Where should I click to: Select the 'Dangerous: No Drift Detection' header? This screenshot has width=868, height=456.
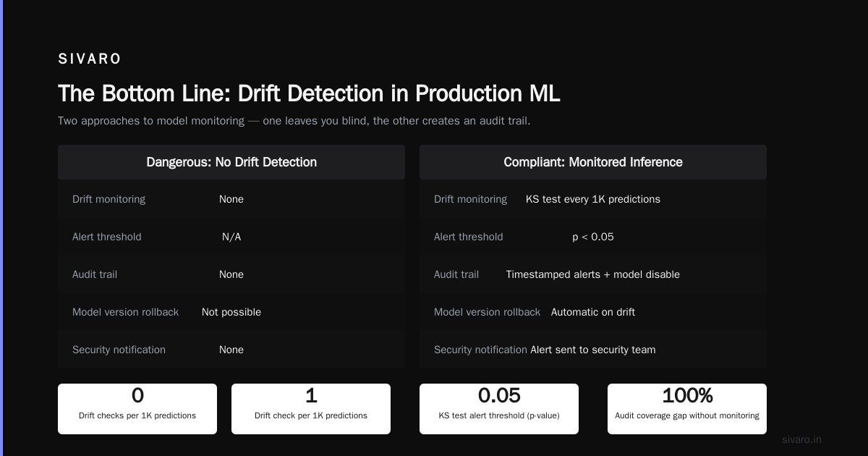click(x=231, y=162)
